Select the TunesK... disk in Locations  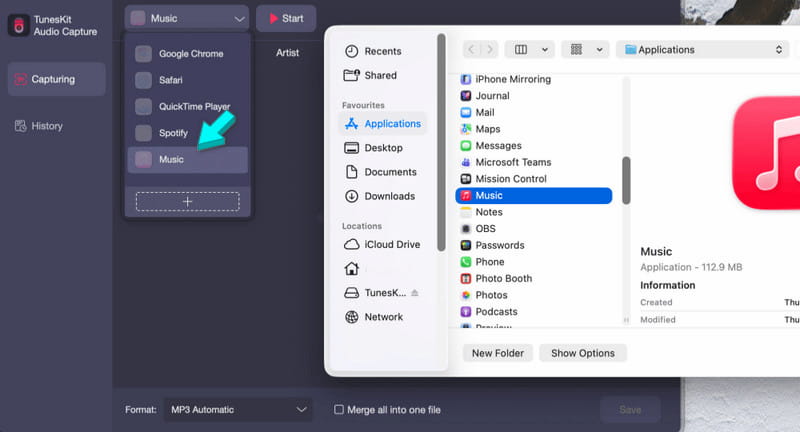(383, 293)
